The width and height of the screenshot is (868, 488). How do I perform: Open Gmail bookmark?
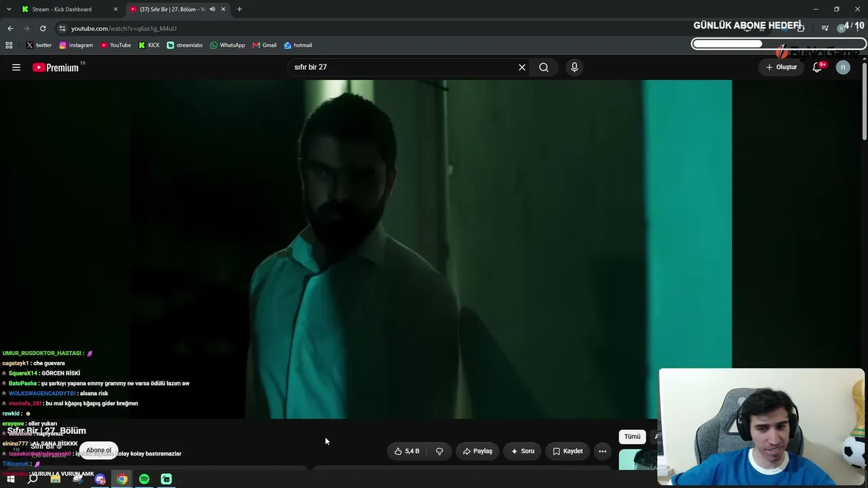pyautogui.click(x=264, y=45)
